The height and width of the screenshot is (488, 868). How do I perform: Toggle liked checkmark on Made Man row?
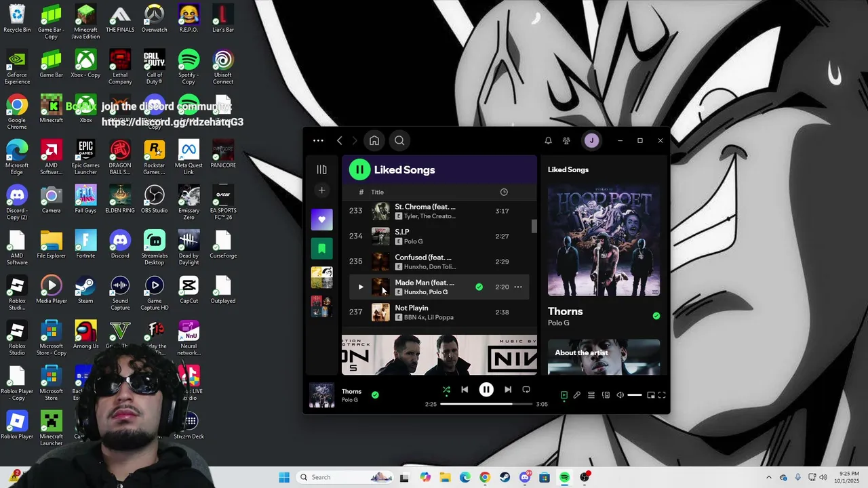[x=479, y=287]
